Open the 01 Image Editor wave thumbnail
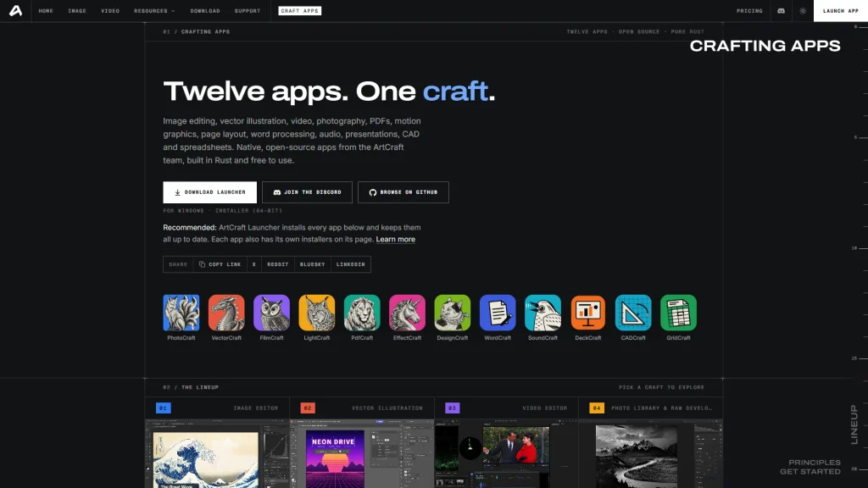 tap(218, 454)
